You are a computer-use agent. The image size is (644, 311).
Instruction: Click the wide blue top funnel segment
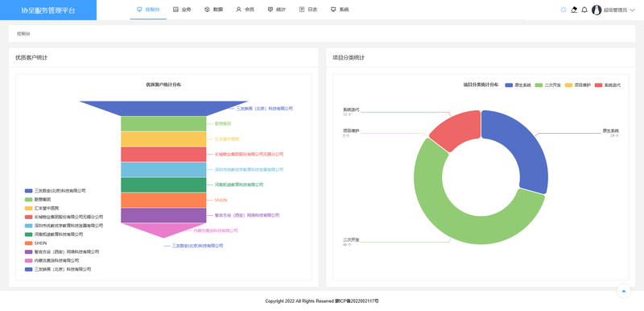(163, 108)
